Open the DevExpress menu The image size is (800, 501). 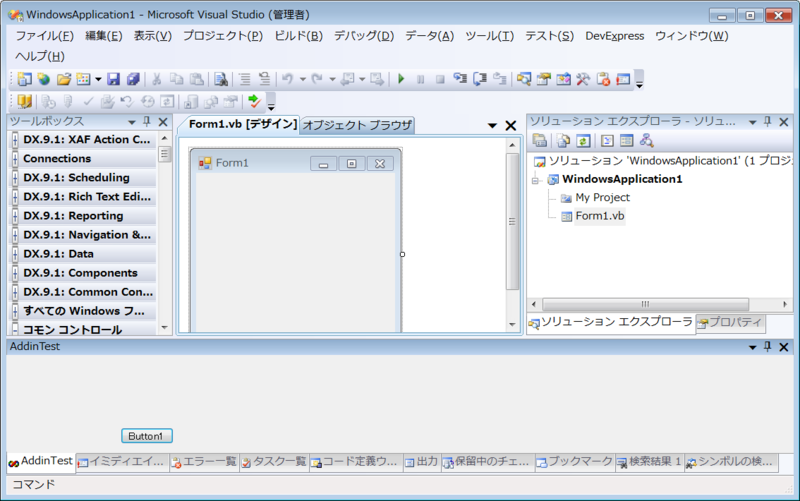pos(614,36)
